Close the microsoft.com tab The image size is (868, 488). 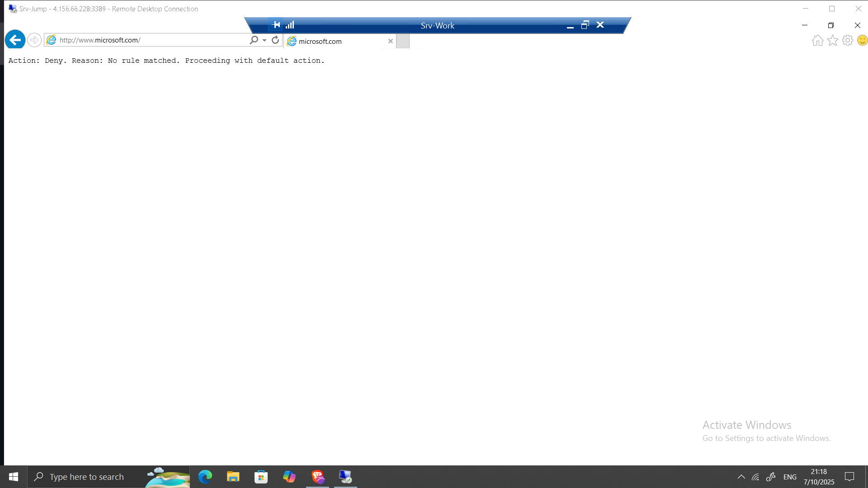click(391, 41)
